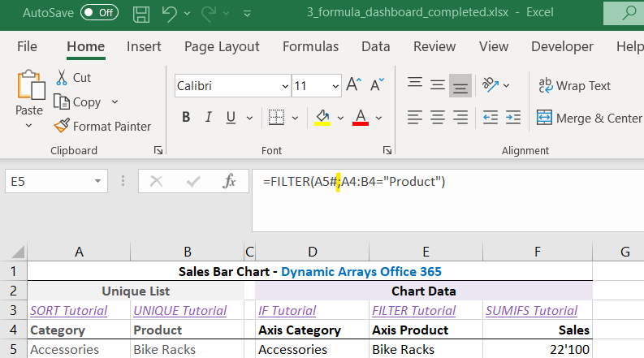Go to the Review tab
The width and height of the screenshot is (644, 358).
[434, 46]
